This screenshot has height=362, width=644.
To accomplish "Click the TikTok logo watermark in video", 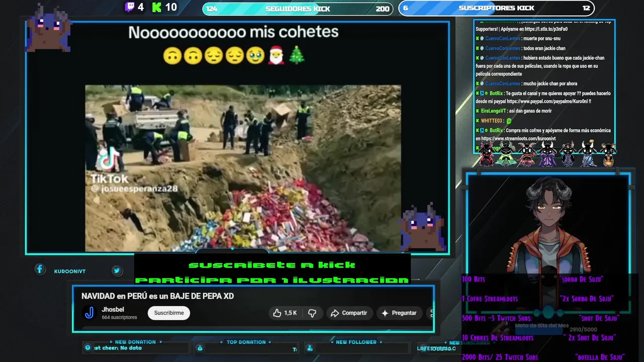I will [x=110, y=158].
